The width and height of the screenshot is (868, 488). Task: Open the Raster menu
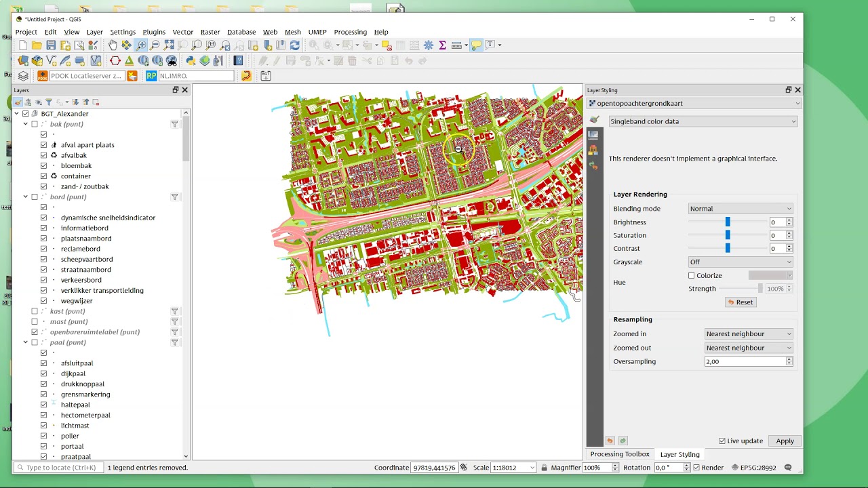(x=210, y=32)
